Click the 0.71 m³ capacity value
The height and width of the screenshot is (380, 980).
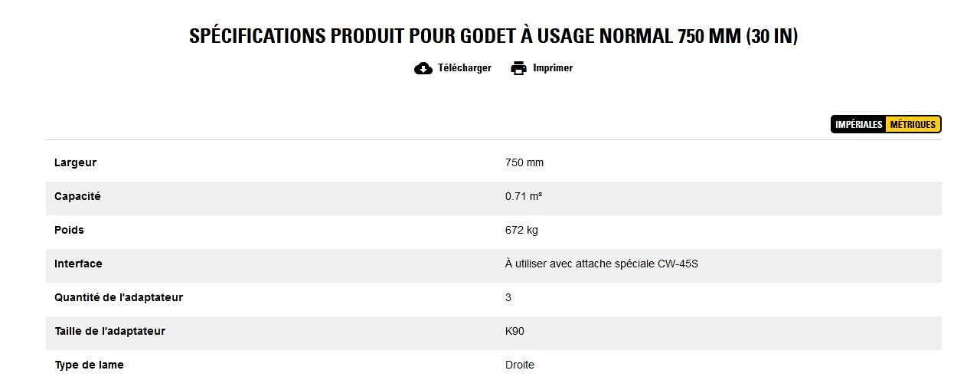click(x=524, y=196)
